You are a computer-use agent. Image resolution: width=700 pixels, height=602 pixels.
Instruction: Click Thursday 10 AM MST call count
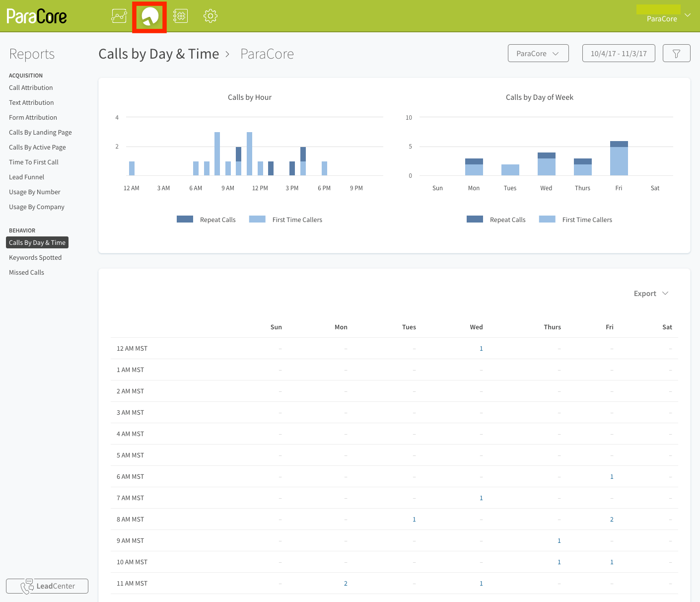pos(559,562)
